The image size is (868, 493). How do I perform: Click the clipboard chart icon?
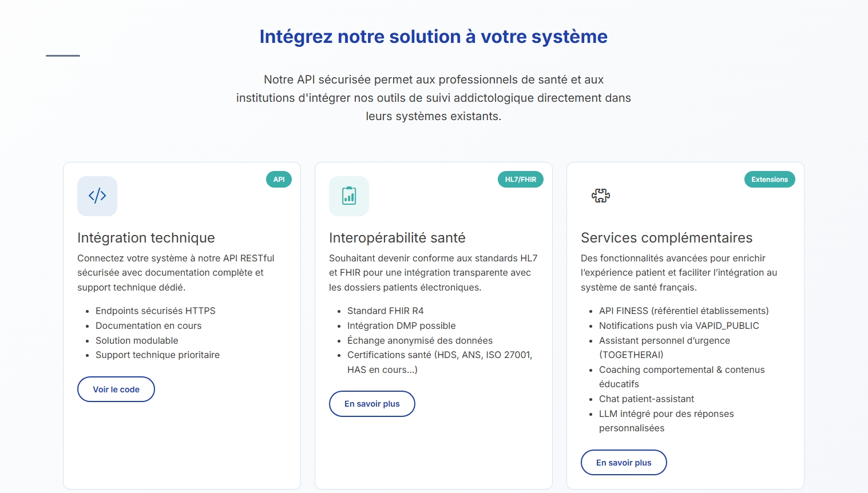click(349, 196)
